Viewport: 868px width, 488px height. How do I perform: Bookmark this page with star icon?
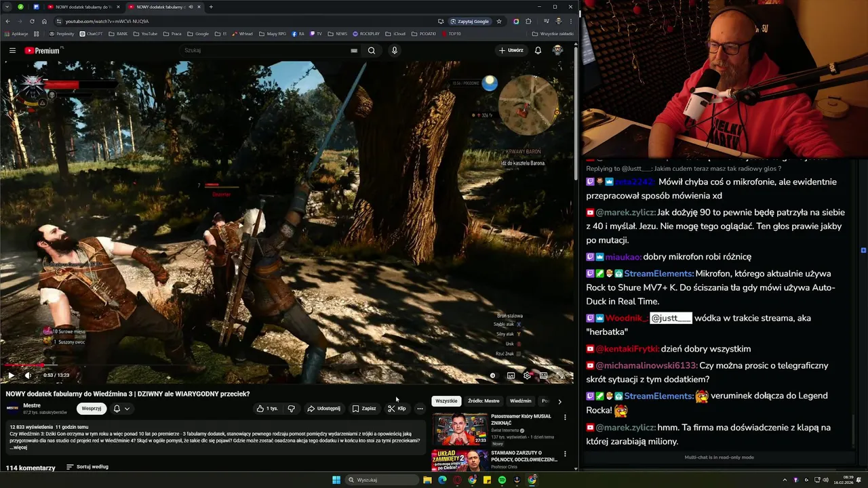pyautogui.click(x=499, y=21)
